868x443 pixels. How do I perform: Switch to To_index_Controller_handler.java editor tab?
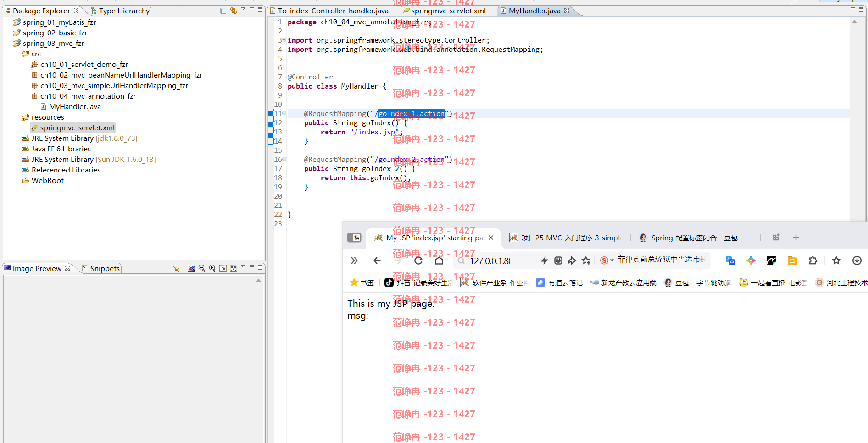coord(333,11)
